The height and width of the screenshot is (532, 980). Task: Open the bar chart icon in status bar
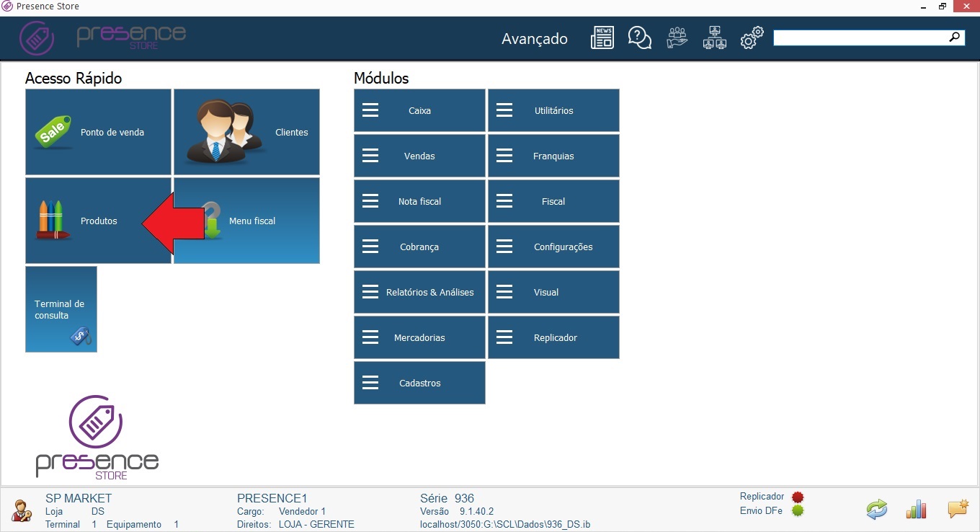coord(916,509)
